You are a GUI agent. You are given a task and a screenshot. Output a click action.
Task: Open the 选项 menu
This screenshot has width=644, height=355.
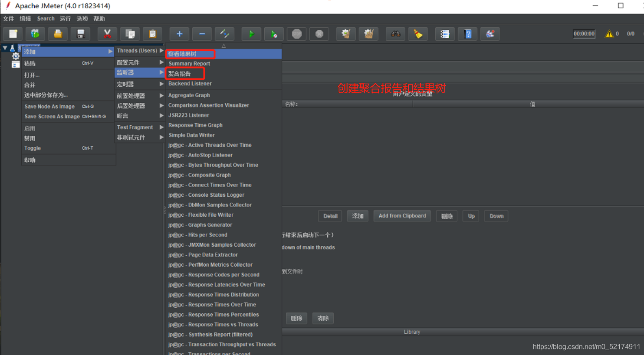[82, 19]
